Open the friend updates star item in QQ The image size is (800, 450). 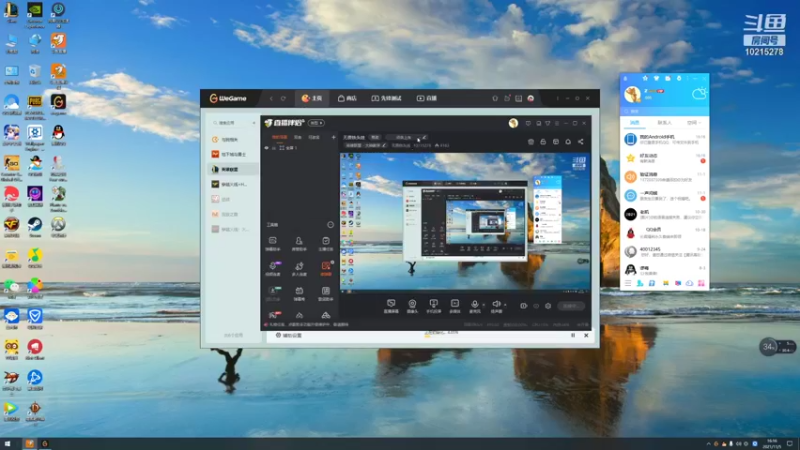(664, 158)
